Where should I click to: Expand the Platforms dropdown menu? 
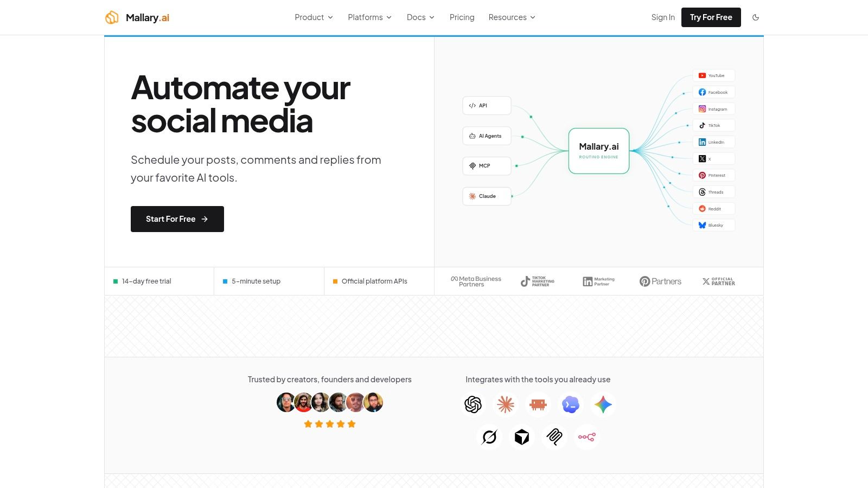[369, 17]
